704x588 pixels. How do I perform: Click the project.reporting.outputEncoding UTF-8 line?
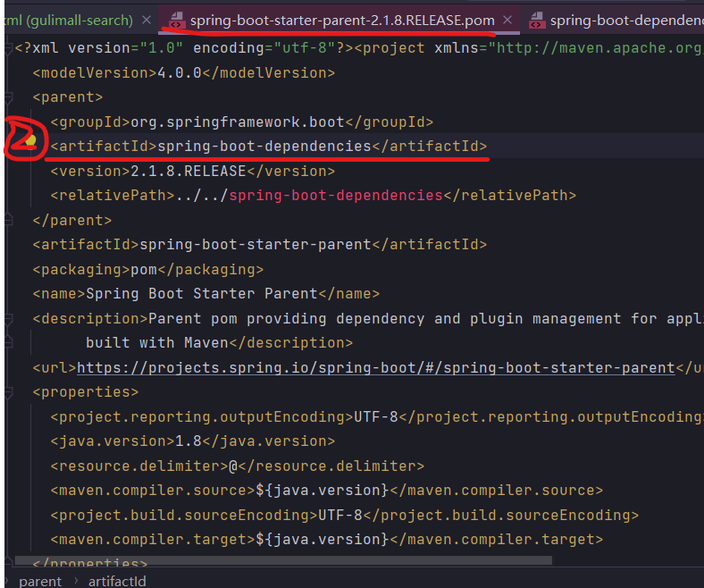377,416
